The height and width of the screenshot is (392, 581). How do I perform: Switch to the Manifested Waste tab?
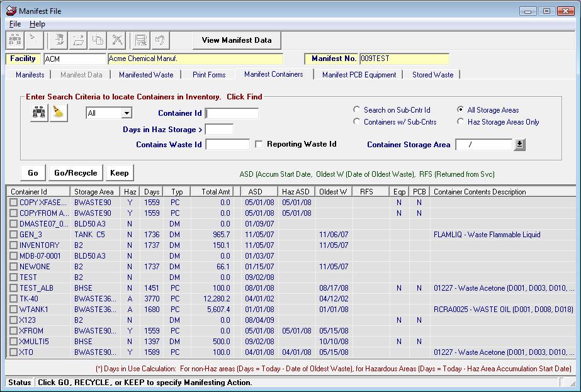(x=146, y=74)
